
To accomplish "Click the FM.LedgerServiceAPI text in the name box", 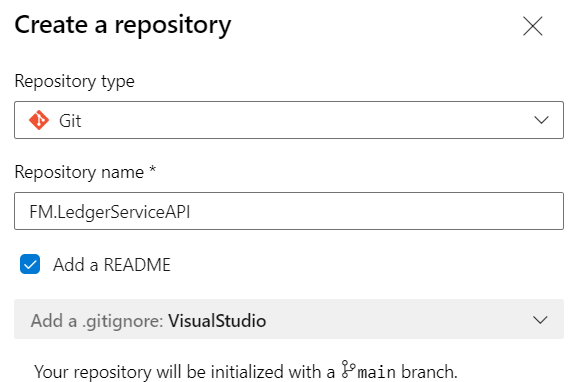I will click(x=110, y=212).
